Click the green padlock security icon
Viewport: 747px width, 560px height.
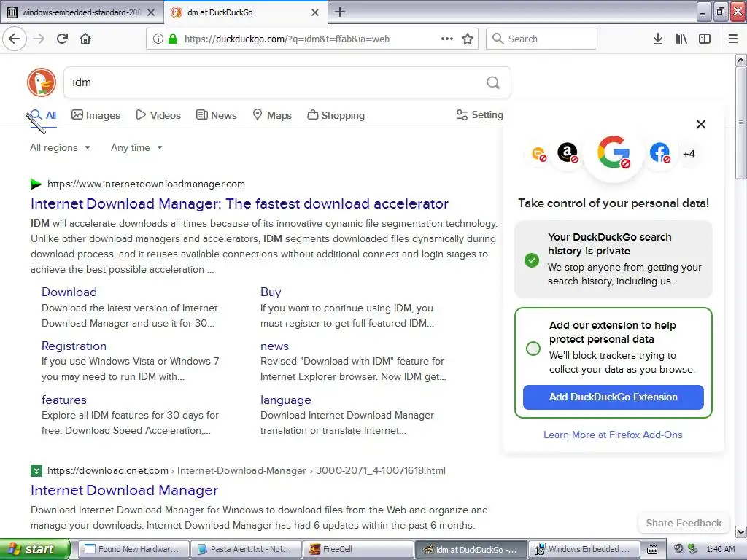tap(173, 39)
